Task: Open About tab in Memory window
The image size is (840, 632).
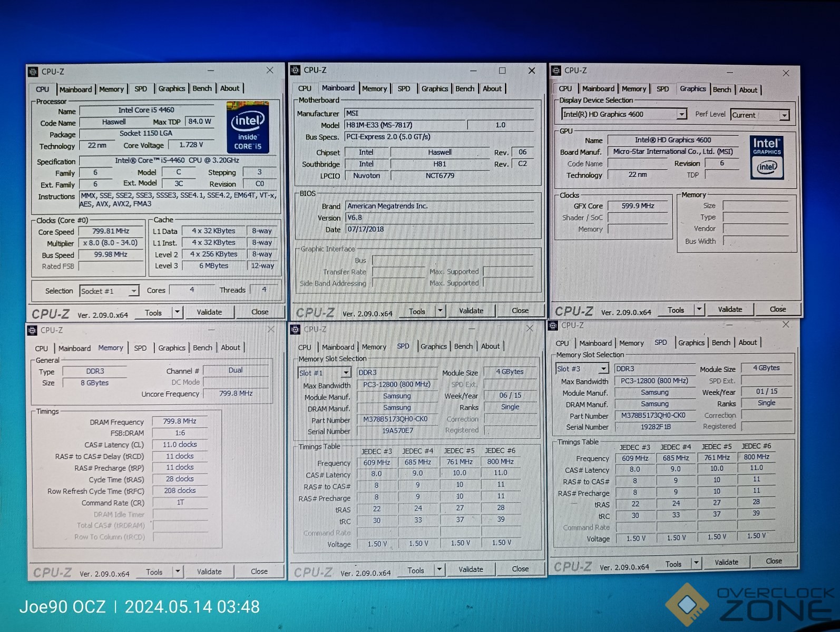Action: pos(230,348)
